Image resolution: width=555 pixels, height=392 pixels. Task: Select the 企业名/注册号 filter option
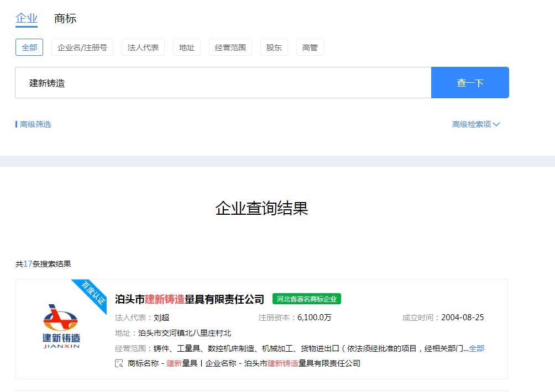[82, 47]
